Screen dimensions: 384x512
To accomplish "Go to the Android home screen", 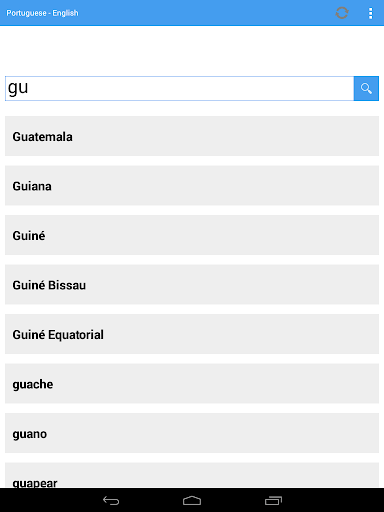I will (192, 500).
